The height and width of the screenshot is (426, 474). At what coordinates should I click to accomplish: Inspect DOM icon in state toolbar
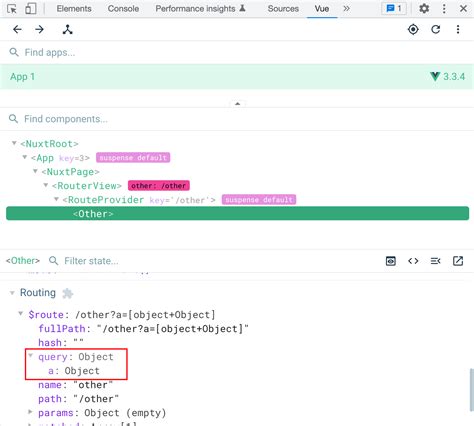[391, 261]
